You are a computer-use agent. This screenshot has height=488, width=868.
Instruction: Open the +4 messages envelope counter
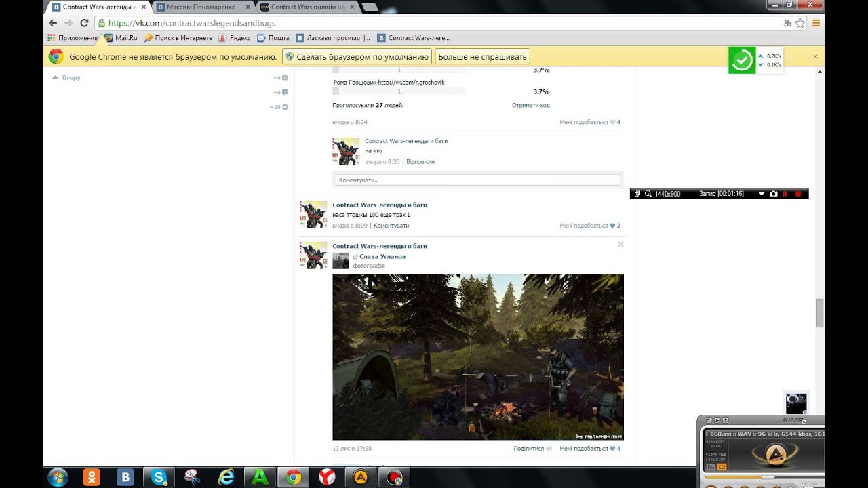pos(281,78)
